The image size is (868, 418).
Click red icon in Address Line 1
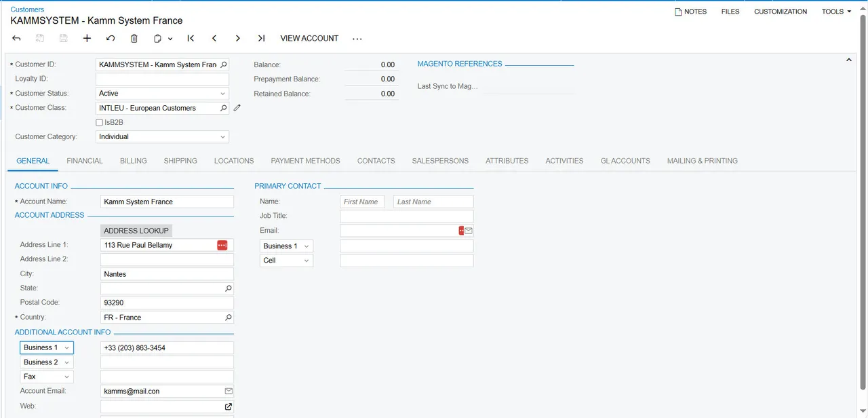(x=222, y=245)
